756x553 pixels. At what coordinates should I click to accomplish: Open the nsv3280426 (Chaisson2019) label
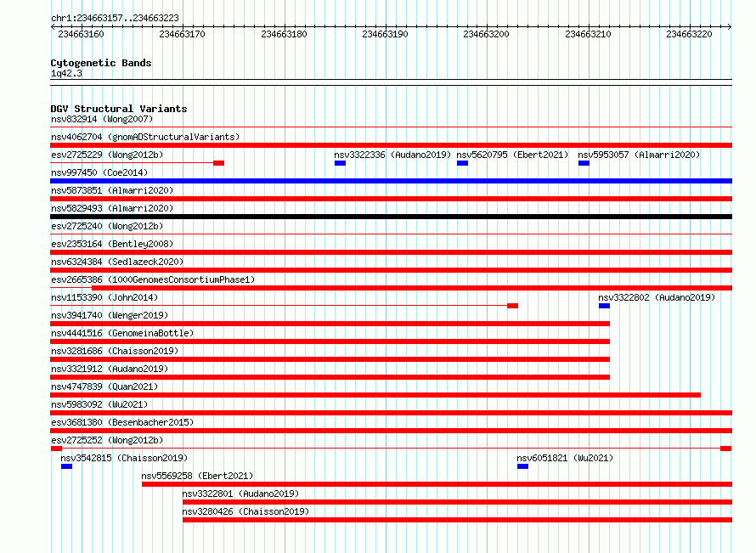[245, 511]
